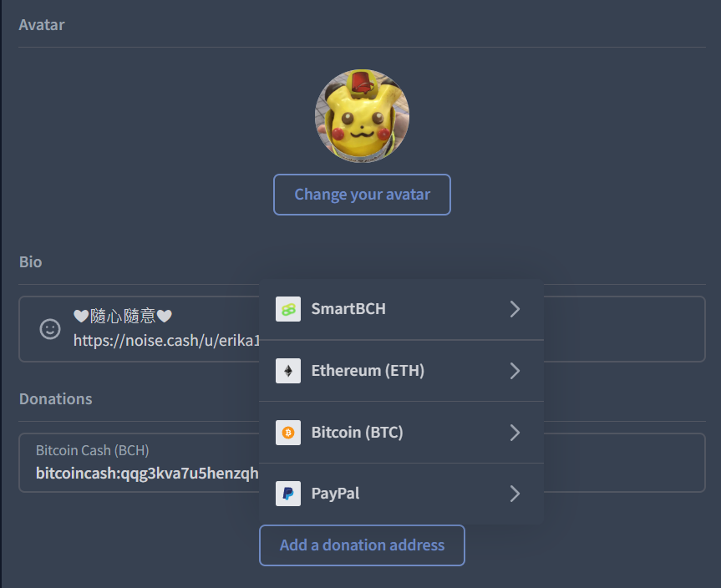Click the Pikachu avatar picture
Image resolution: width=721 pixels, height=588 pixels.
(362, 116)
